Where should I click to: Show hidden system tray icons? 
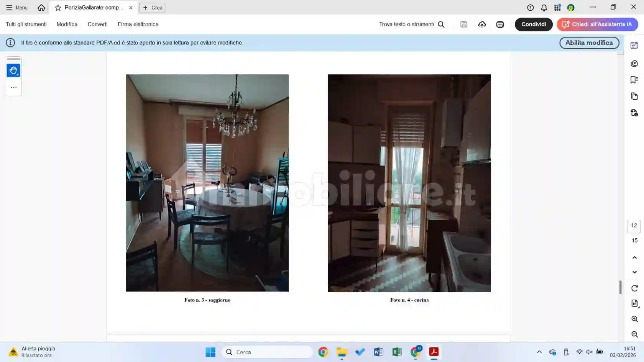[539, 352]
